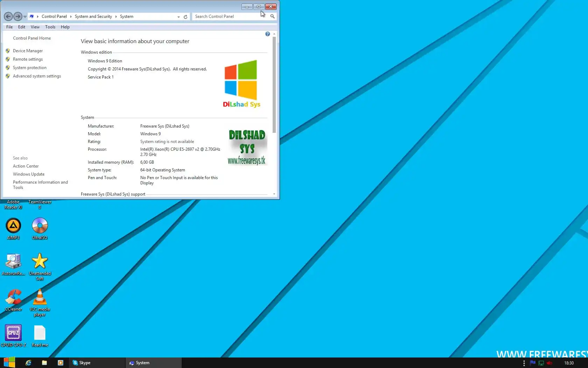Click the search magnifier icon
Viewport: 588px width, 368px height.
coord(272,16)
